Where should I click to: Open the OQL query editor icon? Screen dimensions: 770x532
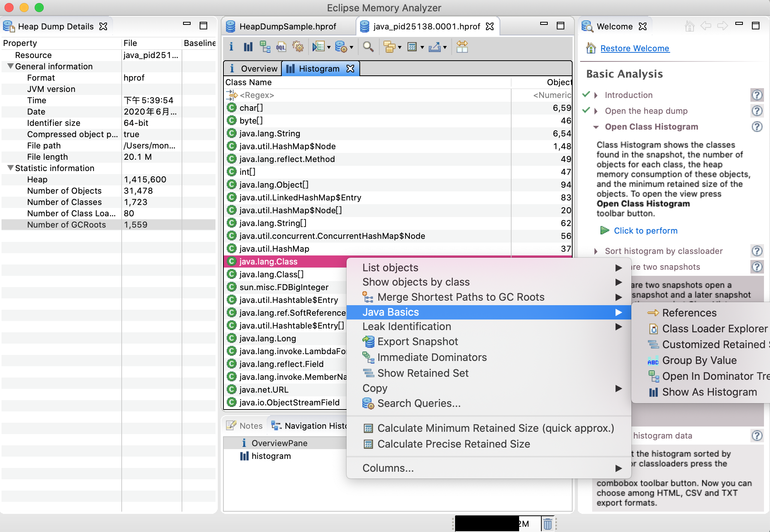(x=281, y=47)
